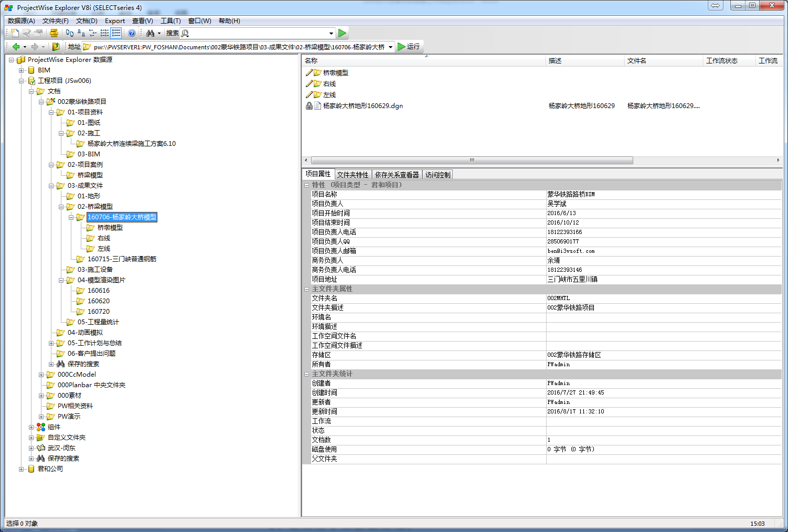Open the 工具(T) menu
The width and height of the screenshot is (788, 532).
171,21
